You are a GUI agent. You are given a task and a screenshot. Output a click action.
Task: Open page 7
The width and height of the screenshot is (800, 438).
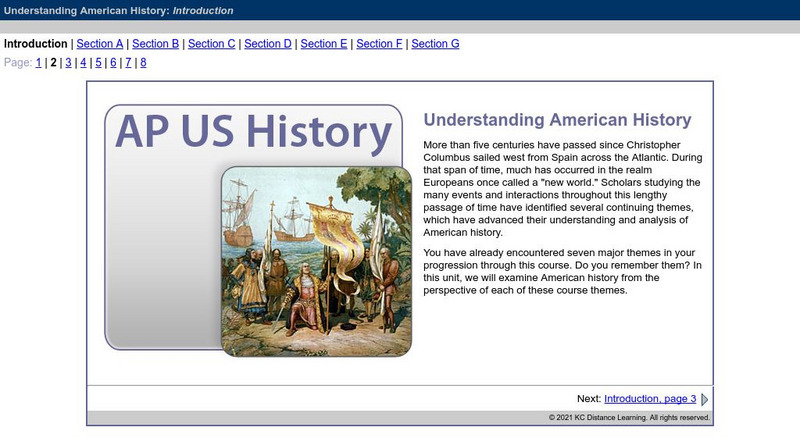click(128, 63)
